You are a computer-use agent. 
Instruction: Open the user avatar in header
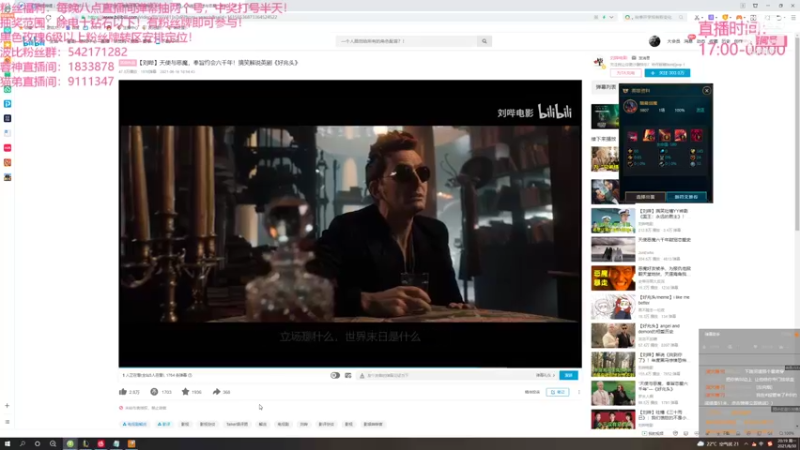(x=655, y=41)
